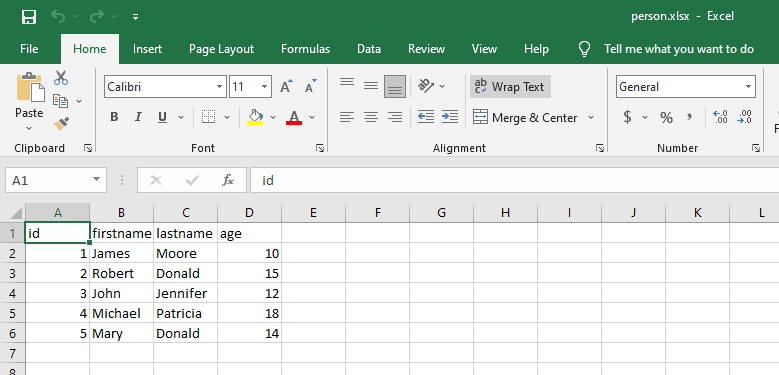Viewport: 779px width, 375px height.
Task: Click Comma Style icon
Action: coord(689,118)
